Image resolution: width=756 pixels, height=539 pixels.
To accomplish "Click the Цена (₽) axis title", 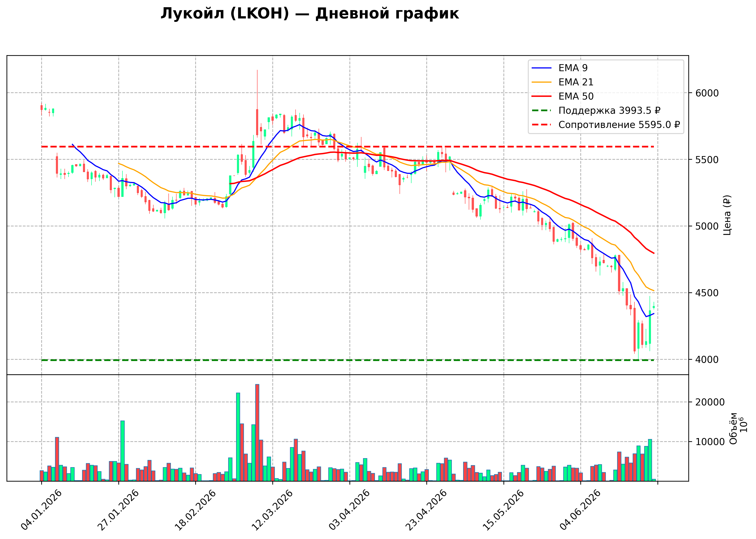I will coord(727,215).
